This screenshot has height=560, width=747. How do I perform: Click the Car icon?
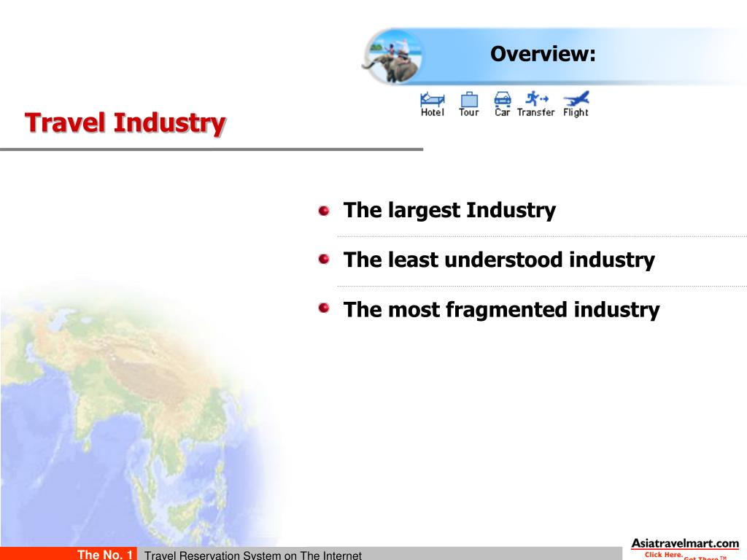(x=503, y=98)
